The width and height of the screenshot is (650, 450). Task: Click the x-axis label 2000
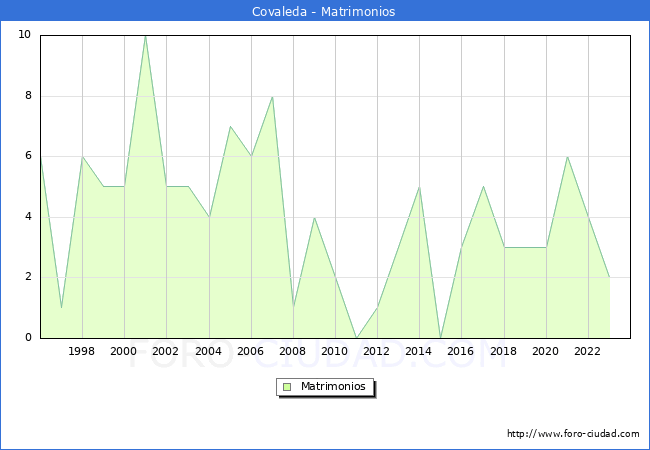coord(123,351)
